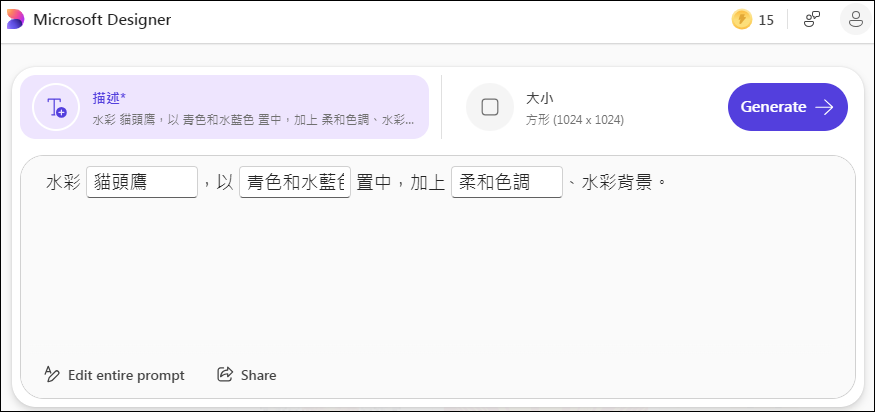
Task: Click the 貓頭鷹 subject input field
Action: [142, 182]
